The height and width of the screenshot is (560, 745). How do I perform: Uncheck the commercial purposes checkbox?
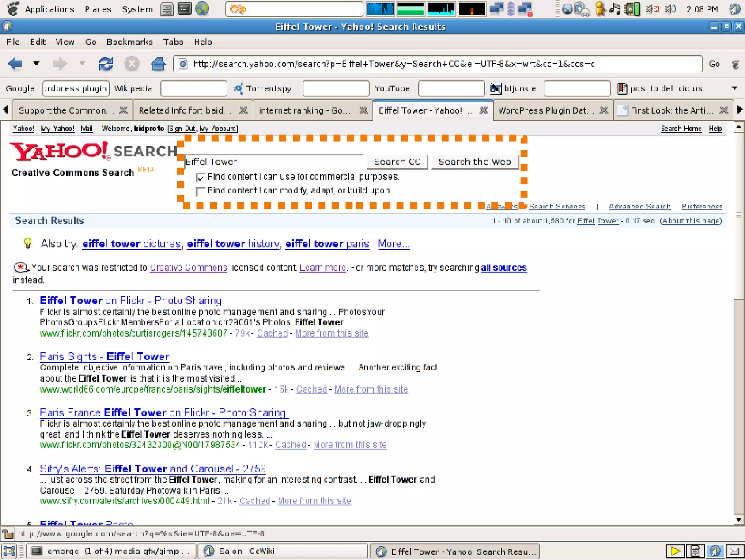200,178
